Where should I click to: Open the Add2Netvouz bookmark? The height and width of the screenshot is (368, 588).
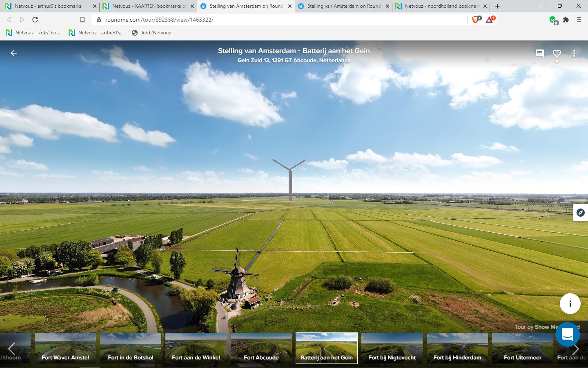(x=151, y=33)
